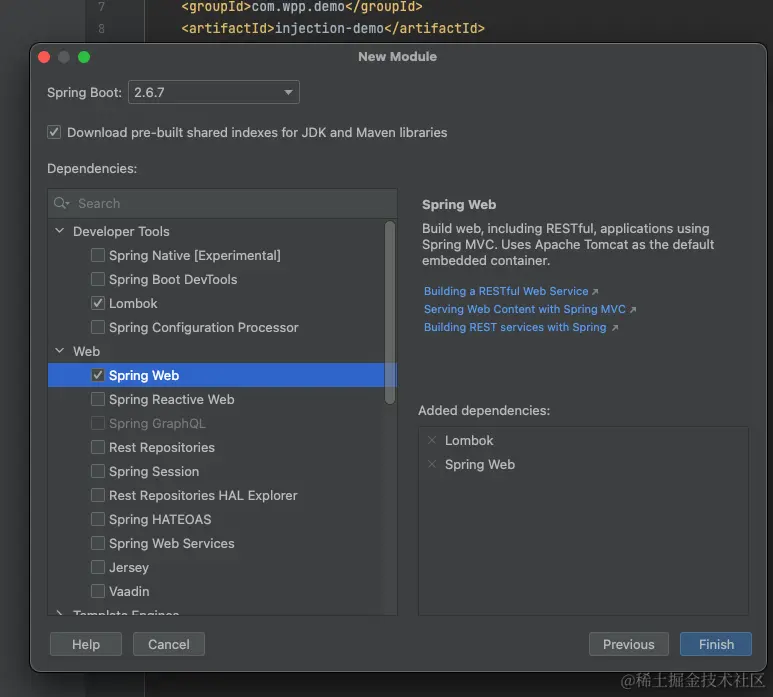This screenshot has width=773, height=697.
Task: Enable Spring Boot DevTools checkbox
Action: point(98,279)
